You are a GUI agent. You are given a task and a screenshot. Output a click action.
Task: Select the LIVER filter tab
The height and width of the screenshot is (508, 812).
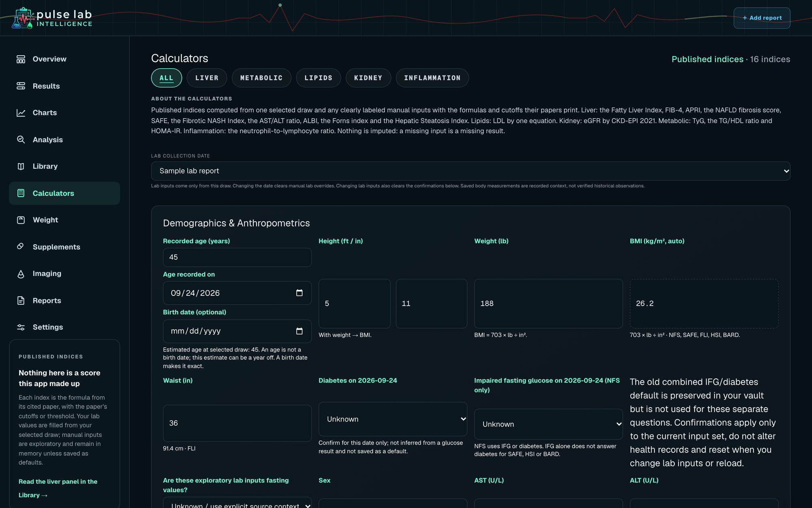[207, 78]
